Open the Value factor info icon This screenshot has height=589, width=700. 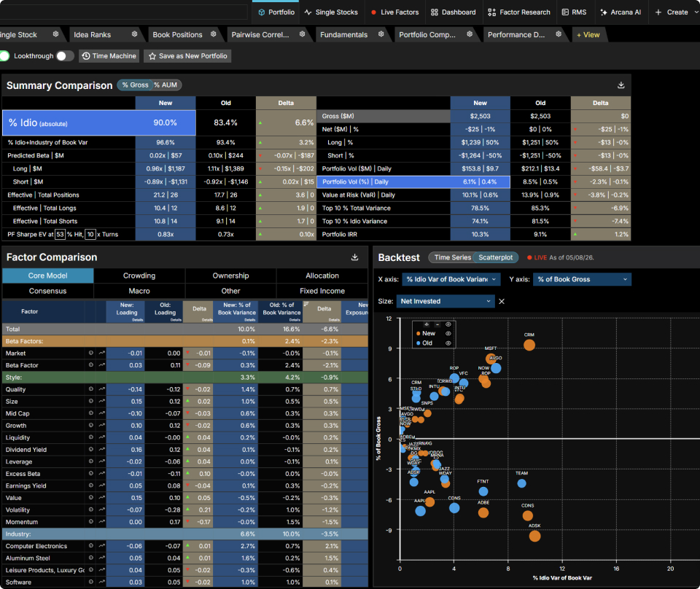[90, 498]
